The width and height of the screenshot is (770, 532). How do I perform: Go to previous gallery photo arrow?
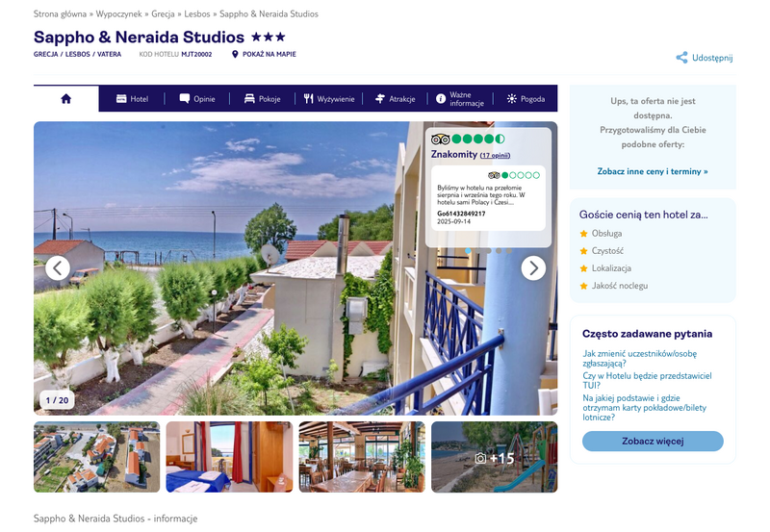(58, 268)
